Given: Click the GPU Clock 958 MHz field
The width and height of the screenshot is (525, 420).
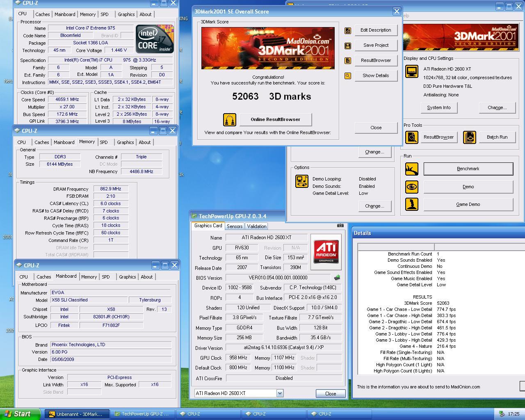Looking at the screenshot, I should click(238, 358).
